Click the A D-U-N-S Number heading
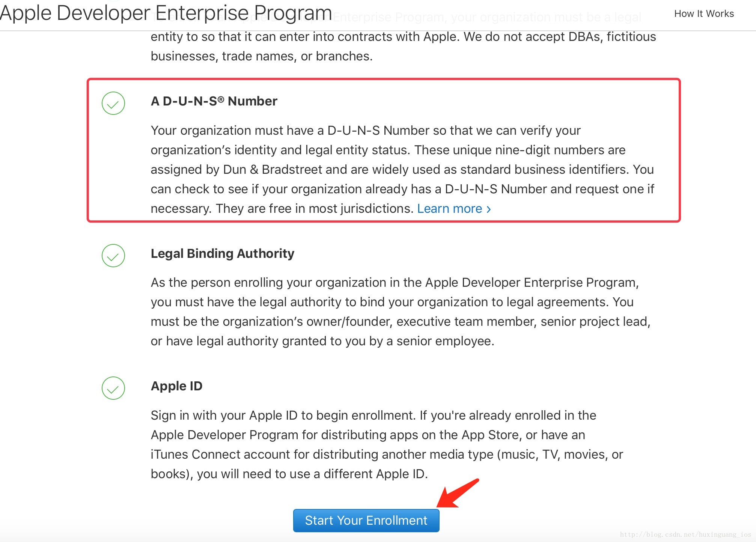 tap(214, 101)
